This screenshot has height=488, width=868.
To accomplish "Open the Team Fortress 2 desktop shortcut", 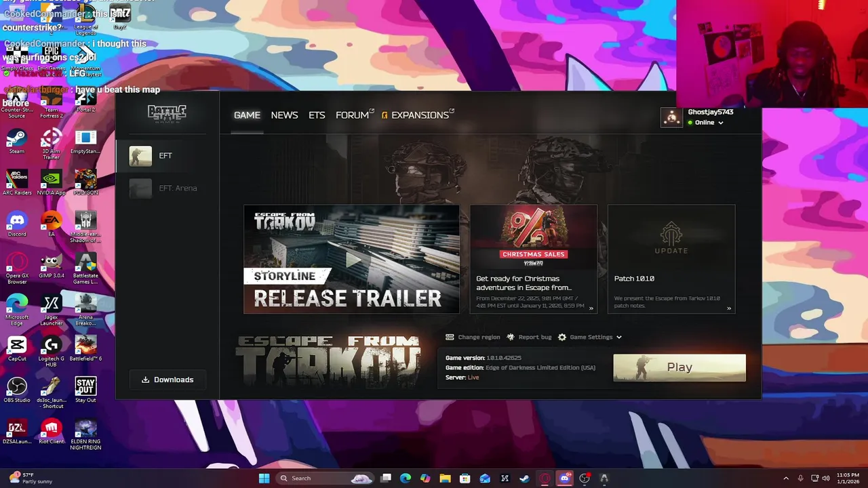I will tap(52, 103).
